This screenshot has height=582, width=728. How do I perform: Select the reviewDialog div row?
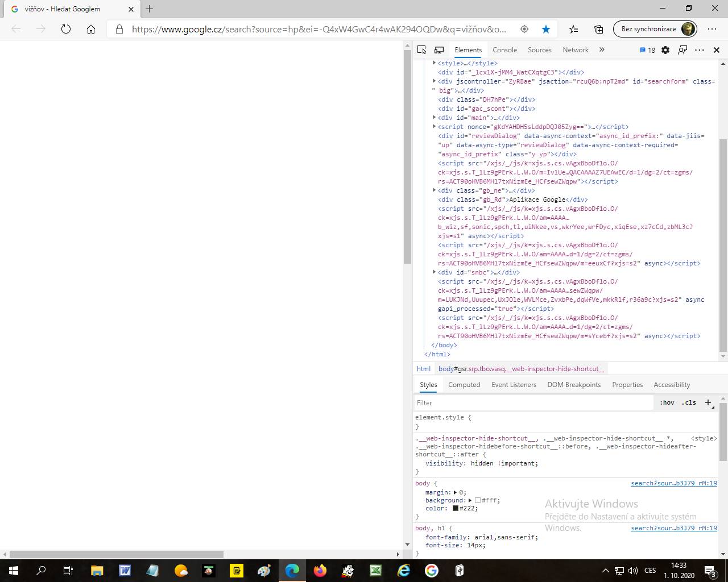[570, 145]
